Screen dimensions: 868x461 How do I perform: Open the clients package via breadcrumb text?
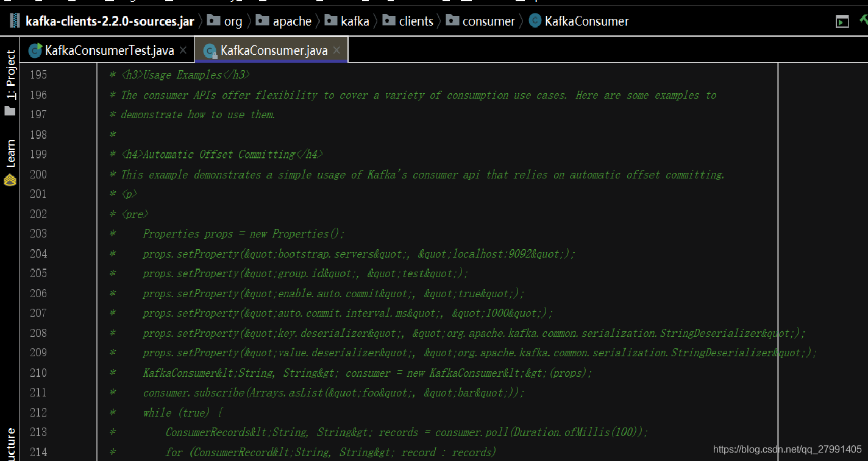tap(416, 21)
